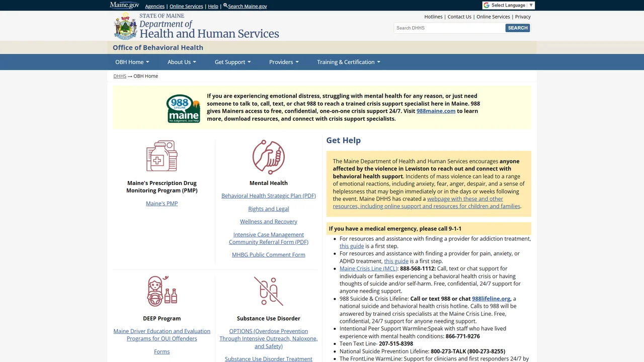
Task: Visit the 988maine.com link
Action: point(436,111)
